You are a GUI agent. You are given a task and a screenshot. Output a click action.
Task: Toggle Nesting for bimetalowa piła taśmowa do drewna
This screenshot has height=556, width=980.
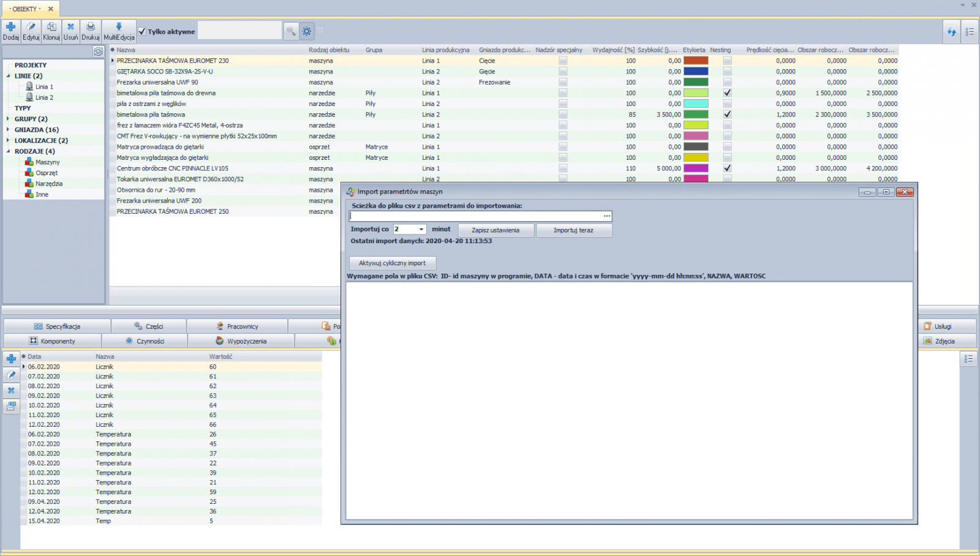pos(727,93)
